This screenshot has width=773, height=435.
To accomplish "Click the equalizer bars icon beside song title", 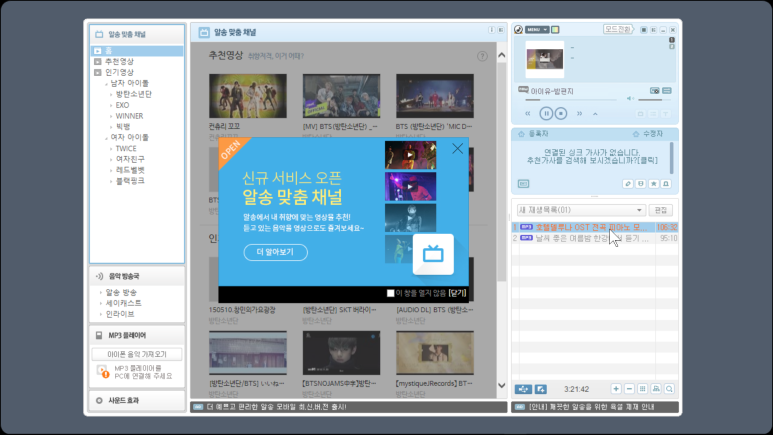I will 667,91.
